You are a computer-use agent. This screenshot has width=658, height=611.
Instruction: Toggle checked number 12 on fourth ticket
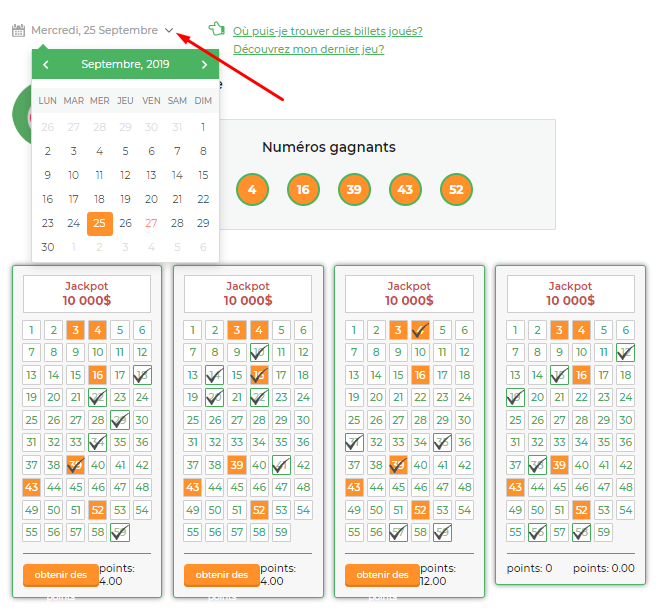(x=625, y=352)
